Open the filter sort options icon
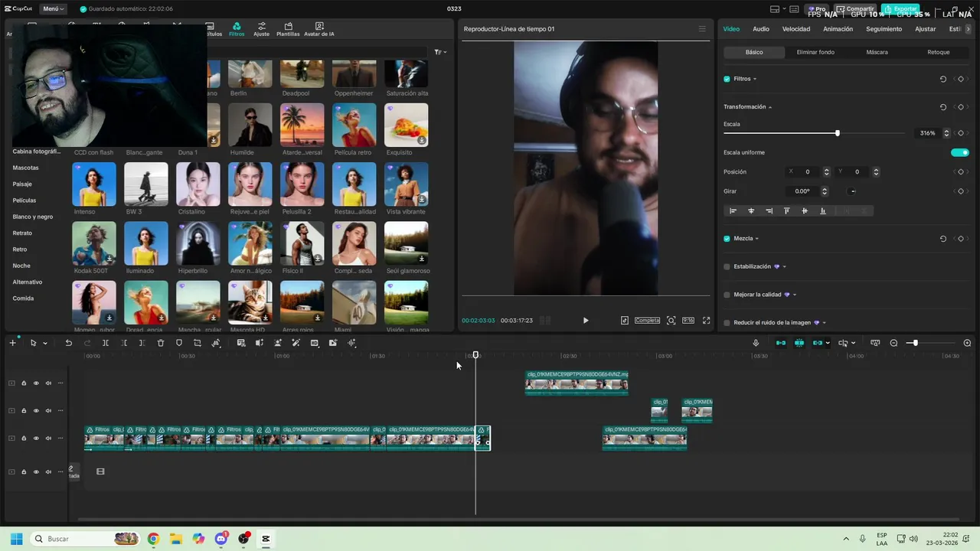The height and width of the screenshot is (551, 980). pos(439,52)
